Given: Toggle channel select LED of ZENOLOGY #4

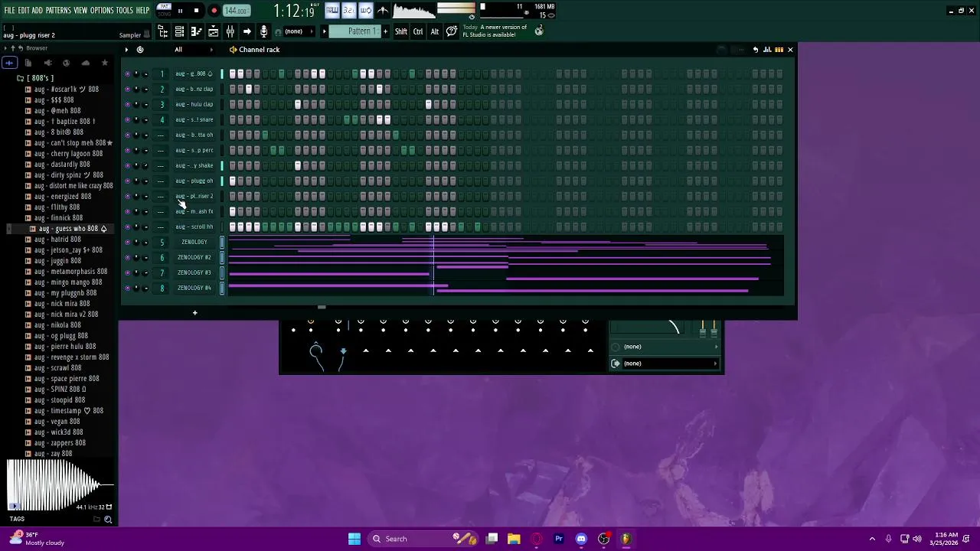Looking at the screenshot, I should 222,289.
